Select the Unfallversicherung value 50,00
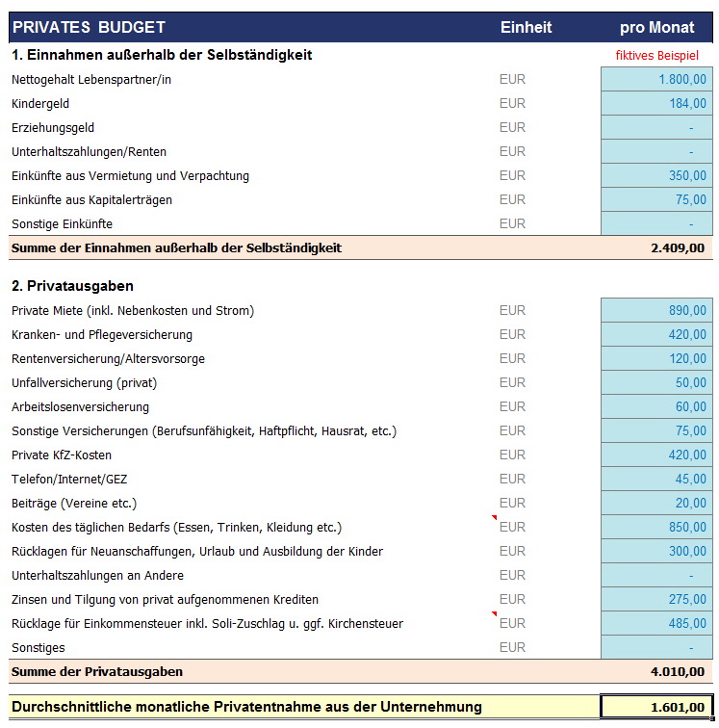719x728 pixels. (x=656, y=382)
